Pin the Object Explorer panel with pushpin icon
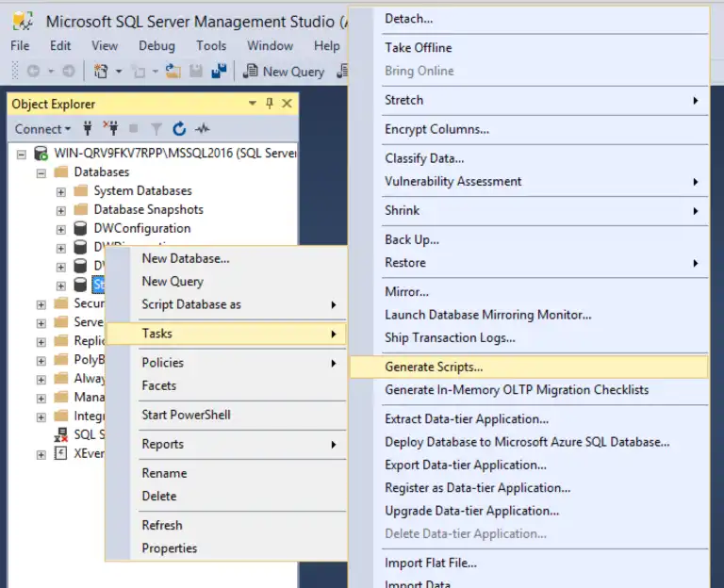The width and height of the screenshot is (724, 588). (269, 104)
